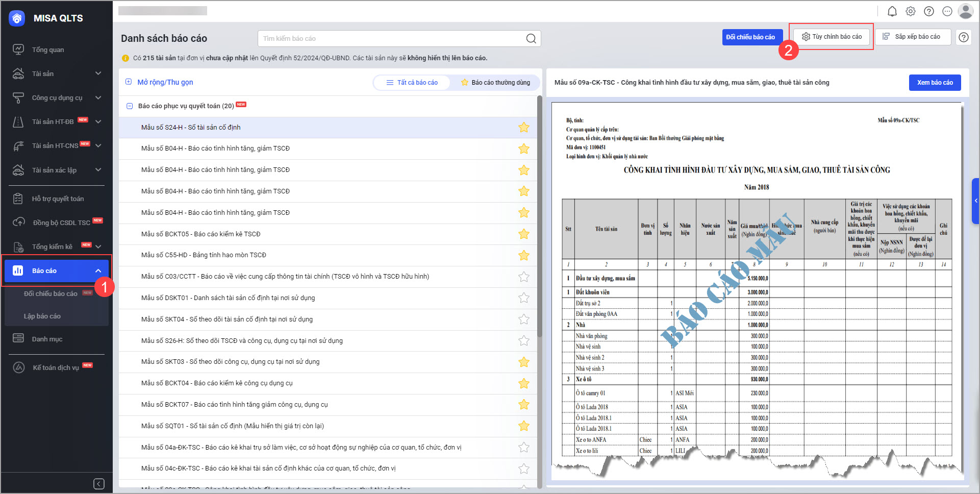Collapse the Báo cáo phục vụ quyết toán group
Image resolution: width=980 pixels, height=494 pixels.
pos(130,106)
